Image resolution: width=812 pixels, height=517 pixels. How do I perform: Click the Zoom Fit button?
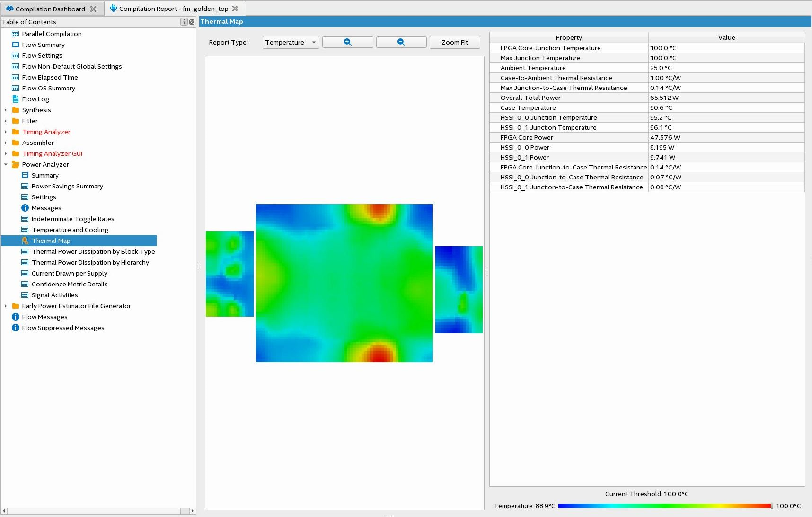(x=455, y=42)
